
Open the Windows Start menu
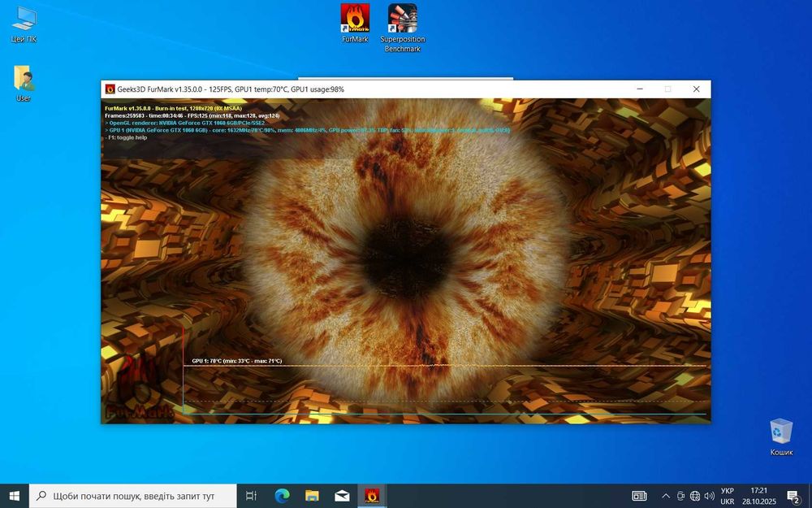click(x=15, y=496)
